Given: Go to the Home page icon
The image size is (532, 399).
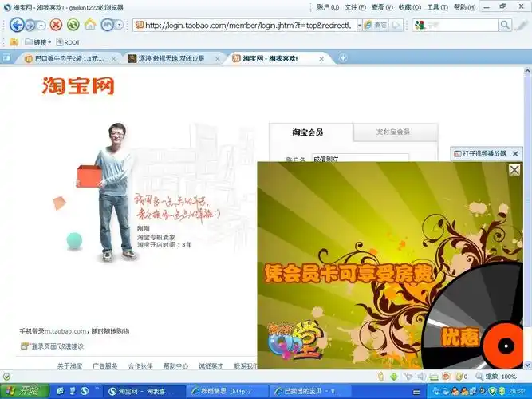Looking at the screenshot, I should (90, 25).
